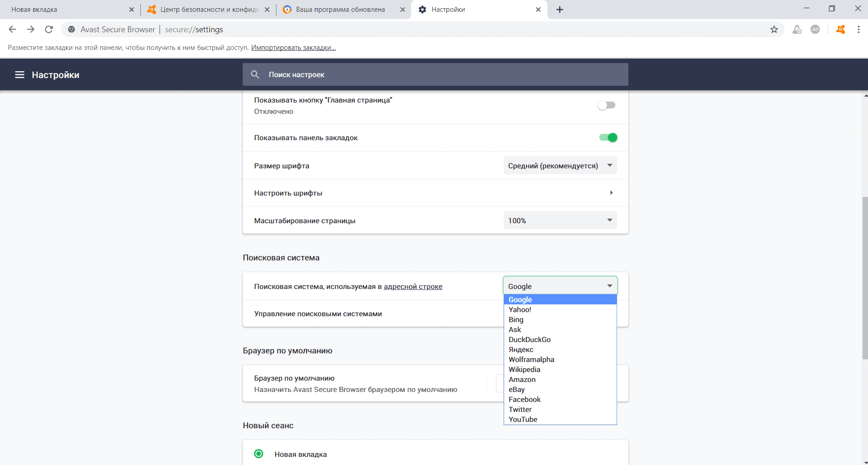
Task: Enable the "Главная страница" button toggle
Action: coord(607,105)
